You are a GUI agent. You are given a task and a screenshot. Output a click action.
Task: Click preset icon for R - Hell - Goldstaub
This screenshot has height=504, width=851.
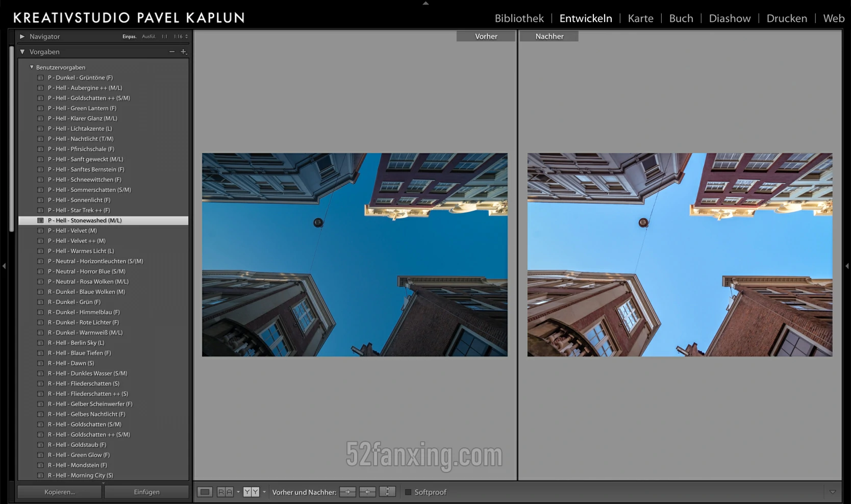(40, 445)
